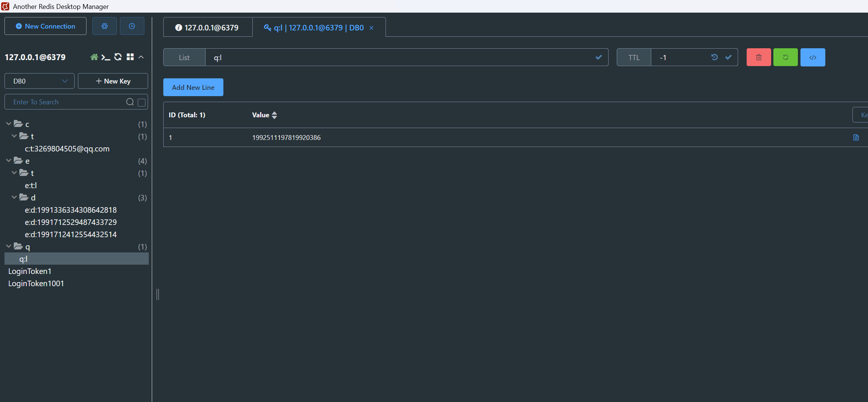This screenshot has height=402, width=868.
Task: Toggle exact search checkbox in search box
Action: [x=141, y=102]
